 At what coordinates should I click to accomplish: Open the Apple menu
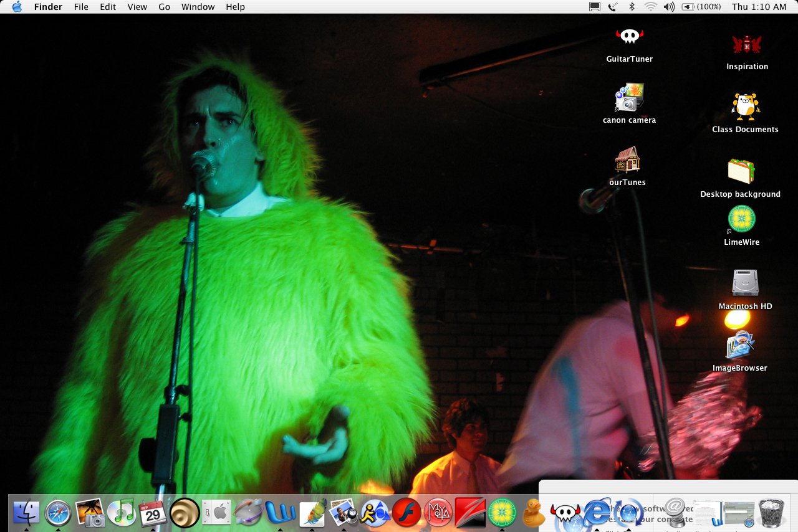pos(17,7)
